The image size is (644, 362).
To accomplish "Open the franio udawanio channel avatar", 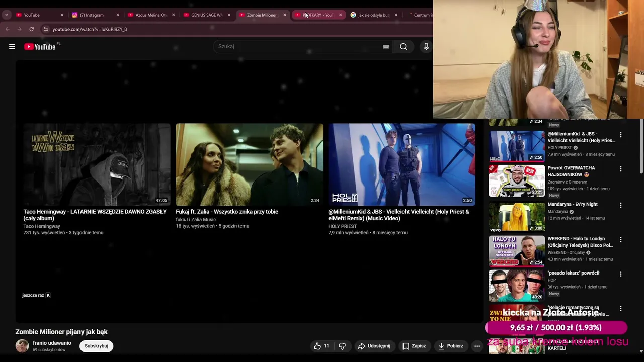I will tap(22, 346).
